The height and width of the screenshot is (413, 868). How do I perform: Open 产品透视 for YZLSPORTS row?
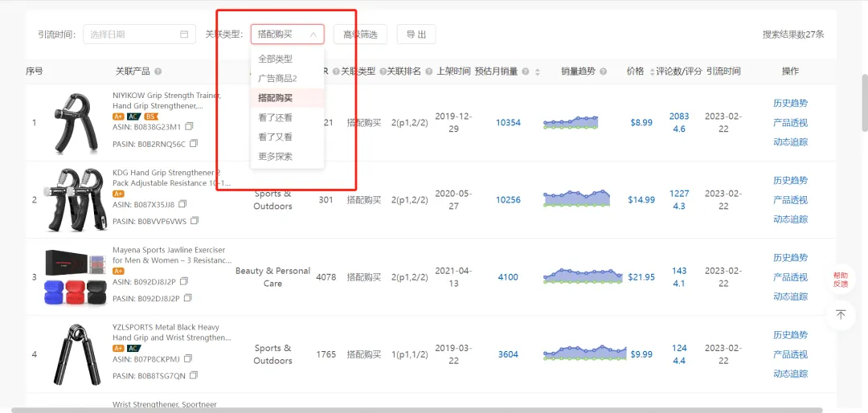pos(791,354)
